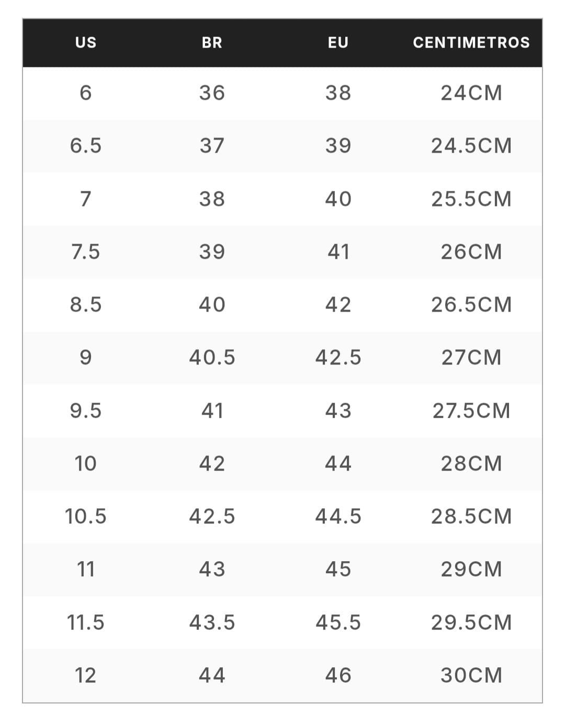The width and height of the screenshot is (565, 728).
Task: Click the BR 40.5 cell
Action: click(x=212, y=357)
